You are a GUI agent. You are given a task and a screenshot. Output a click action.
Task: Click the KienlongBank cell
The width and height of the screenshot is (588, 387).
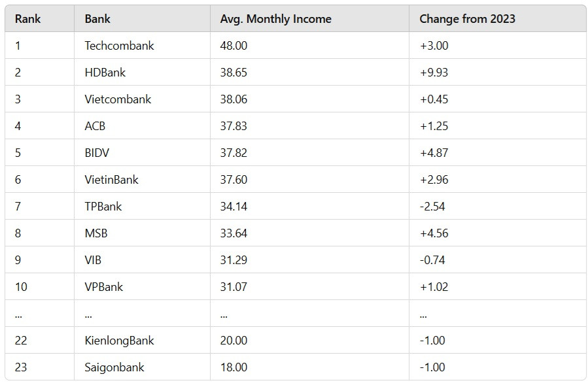pyautogui.click(x=119, y=341)
